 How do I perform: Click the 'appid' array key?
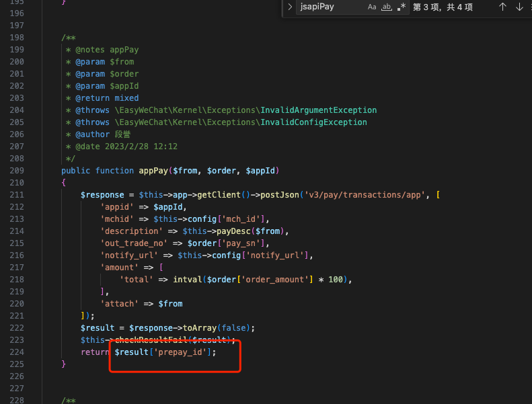point(117,207)
